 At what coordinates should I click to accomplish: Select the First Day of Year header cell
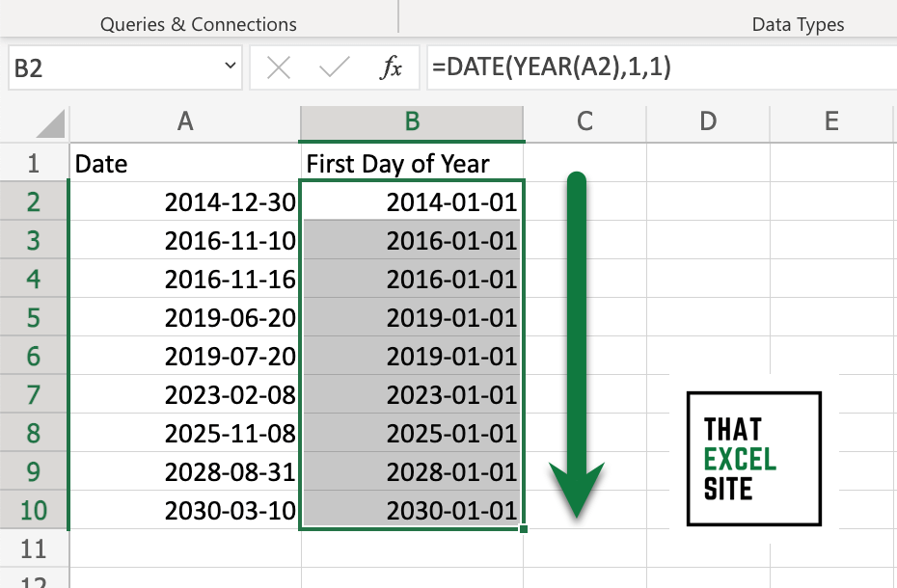412,163
